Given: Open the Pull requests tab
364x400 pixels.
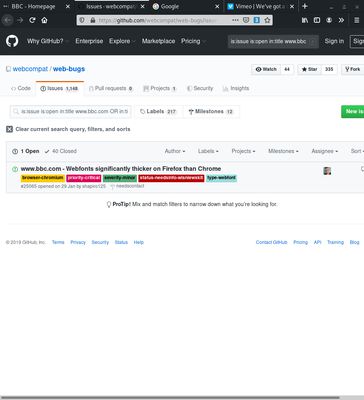Looking at the screenshot, I should tap(111, 88).
